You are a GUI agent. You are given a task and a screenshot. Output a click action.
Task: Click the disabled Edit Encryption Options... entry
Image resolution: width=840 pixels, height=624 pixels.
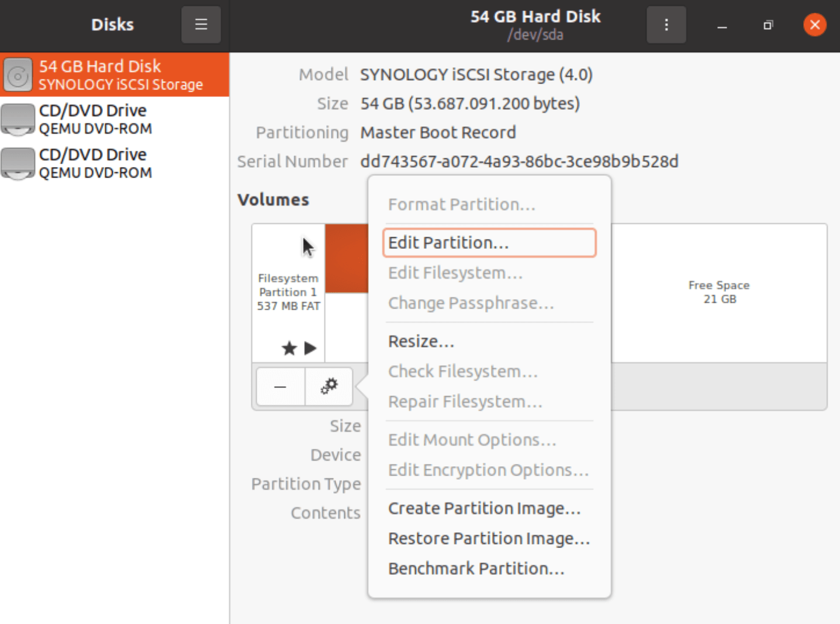click(489, 470)
